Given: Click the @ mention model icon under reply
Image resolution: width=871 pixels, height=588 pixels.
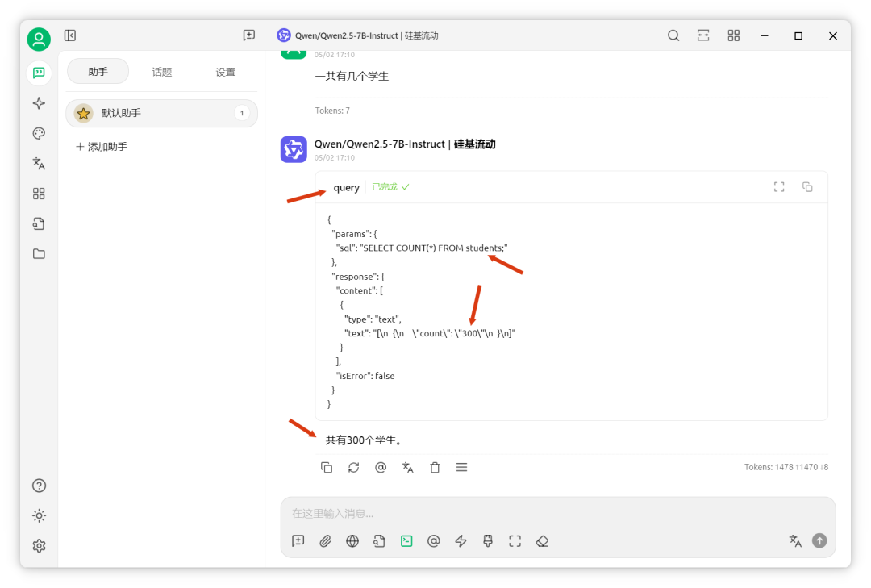Looking at the screenshot, I should [x=381, y=467].
